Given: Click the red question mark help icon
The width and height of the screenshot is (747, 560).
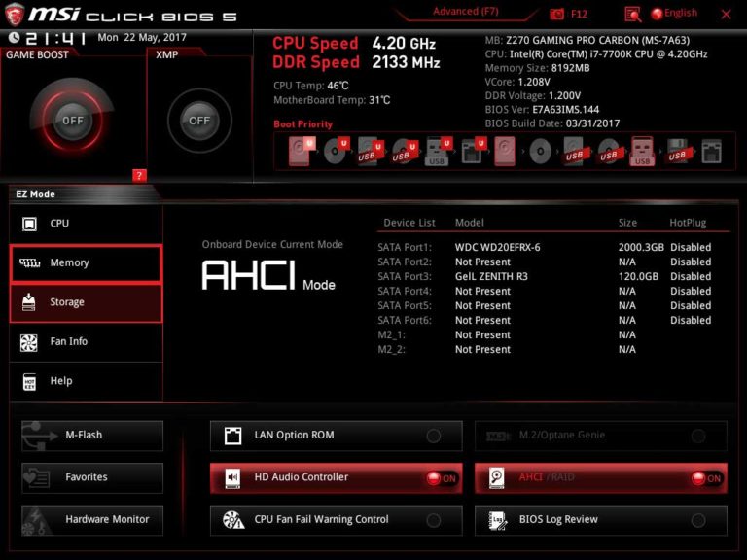Looking at the screenshot, I should point(139,175).
